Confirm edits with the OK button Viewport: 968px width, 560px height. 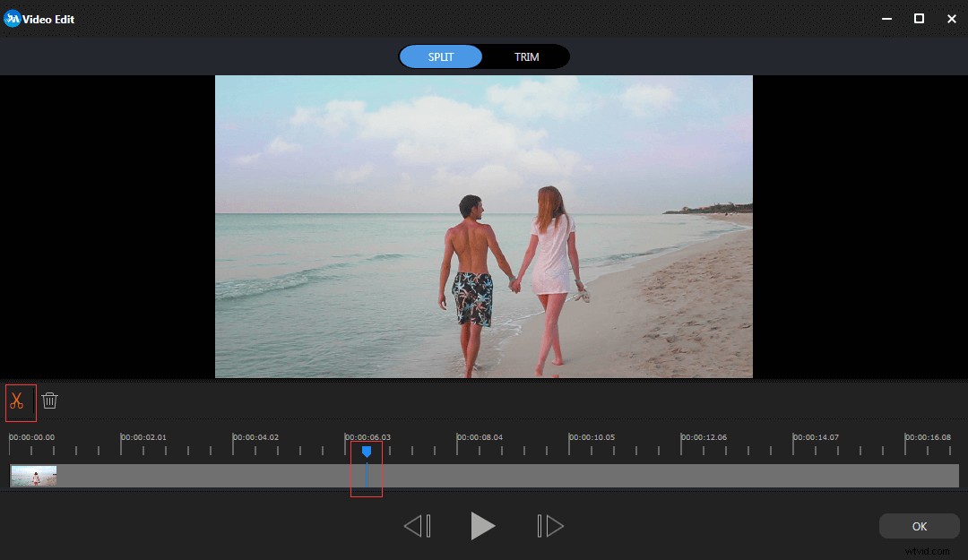click(x=919, y=526)
